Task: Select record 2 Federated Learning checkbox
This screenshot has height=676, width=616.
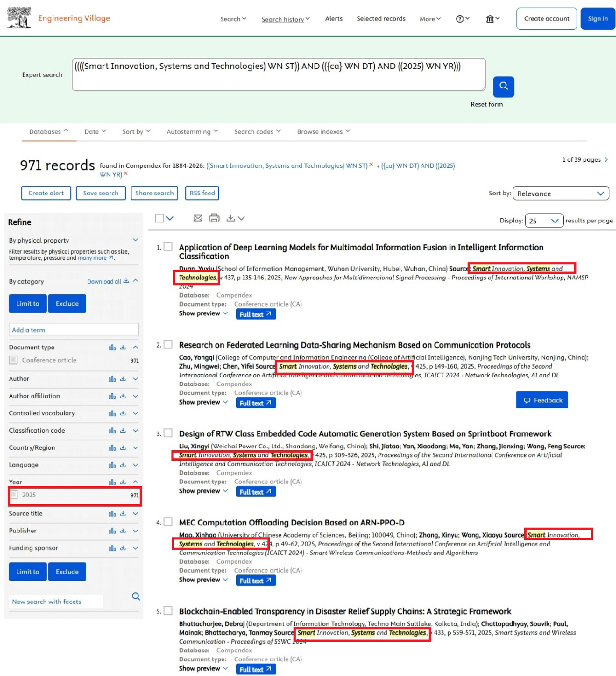Action: pyautogui.click(x=168, y=344)
